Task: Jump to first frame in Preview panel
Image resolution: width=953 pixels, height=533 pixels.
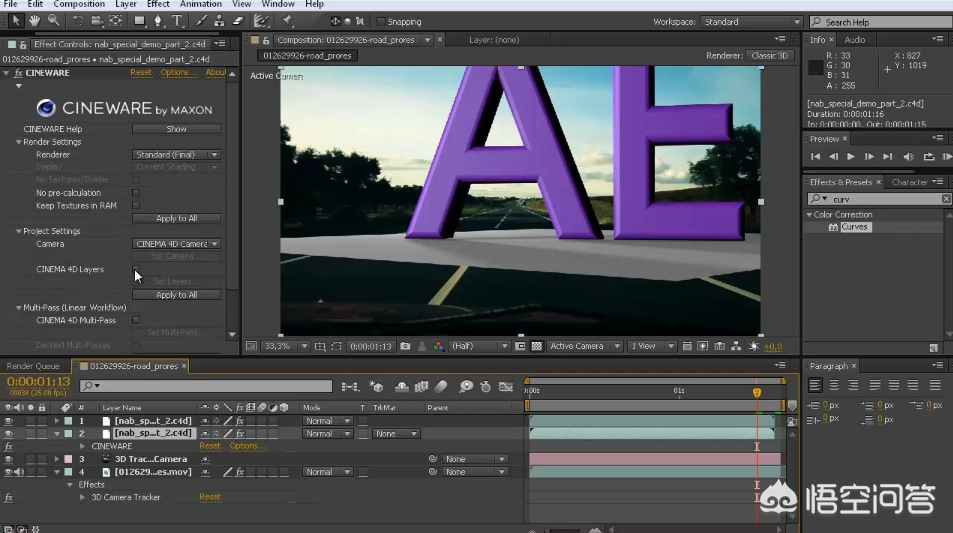Action: [815, 157]
